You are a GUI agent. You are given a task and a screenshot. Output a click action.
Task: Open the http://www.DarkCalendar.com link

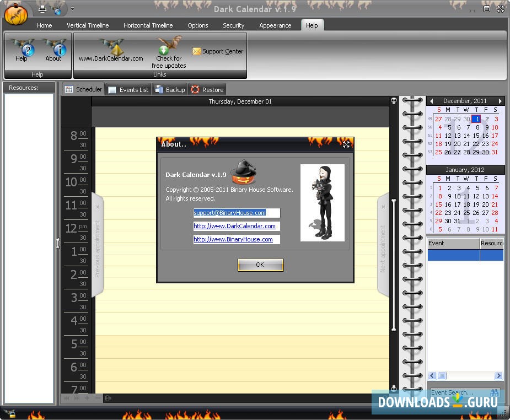[234, 226]
